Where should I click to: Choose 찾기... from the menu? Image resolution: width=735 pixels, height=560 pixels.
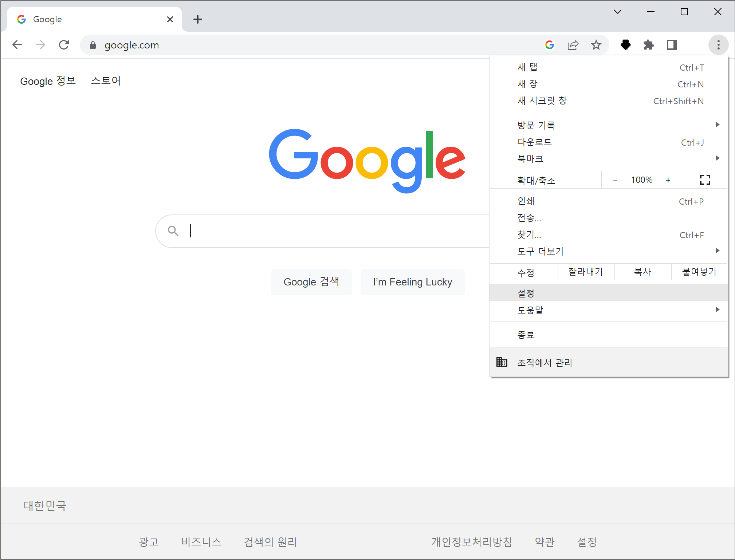pyautogui.click(x=609, y=235)
